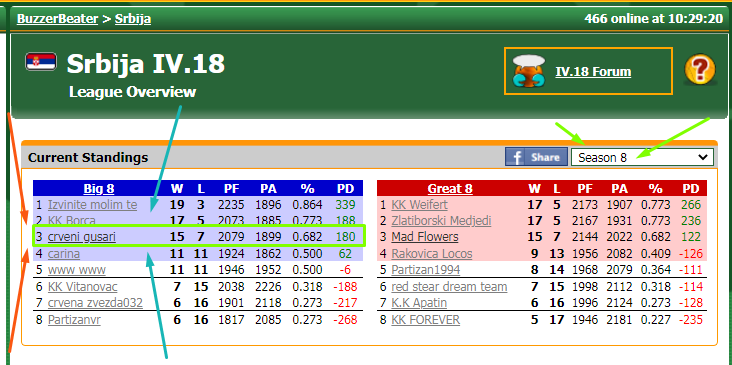View Zlatiborski Medjedi team
Image resolution: width=732 pixels, height=365 pixels.
[441, 221]
